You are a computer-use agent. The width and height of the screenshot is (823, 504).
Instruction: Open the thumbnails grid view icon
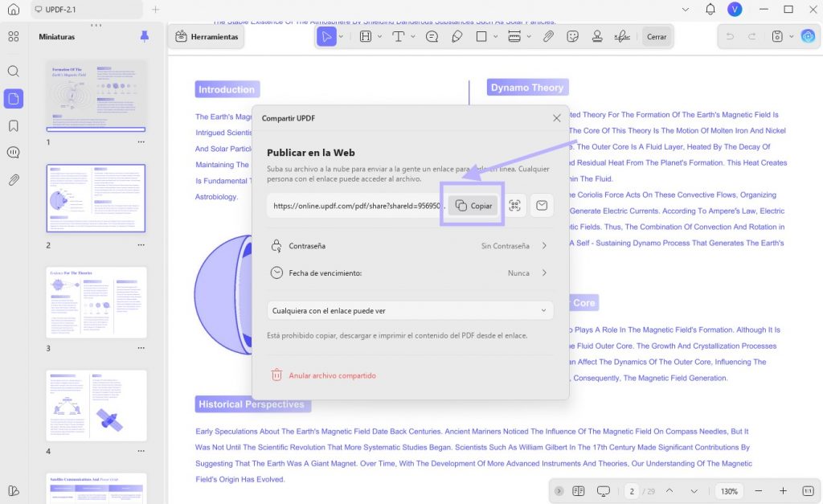(x=14, y=36)
